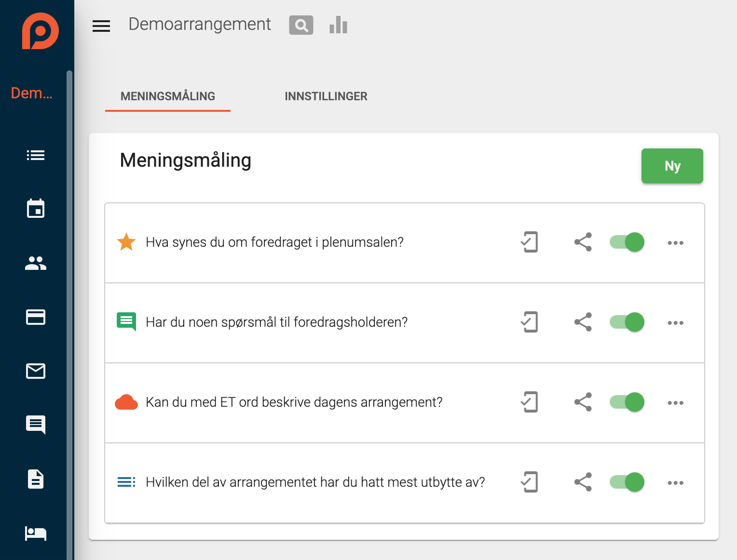Share the utbytte question
This screenshot has width=737, height=560.
pyautogui.click(x=583, y=482)
